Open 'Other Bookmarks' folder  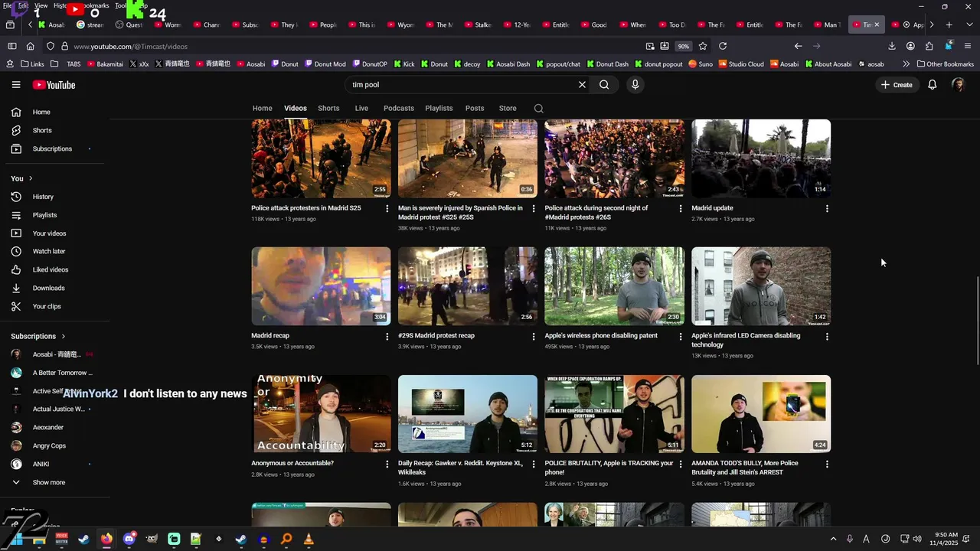point(945,64)
